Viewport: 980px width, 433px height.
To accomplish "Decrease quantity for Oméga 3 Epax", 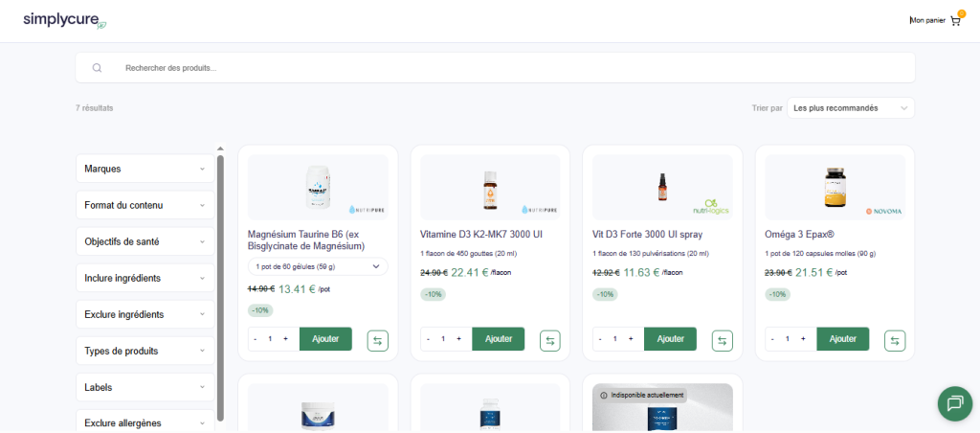I will pyautogui.click(x=772, y=339).
